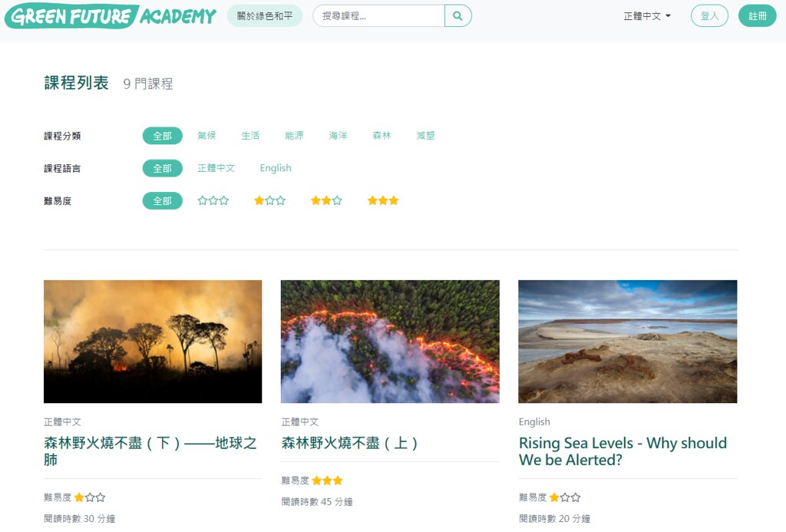Click the 登入 login button
Viewport: 786px width, 532px height.
709,16
